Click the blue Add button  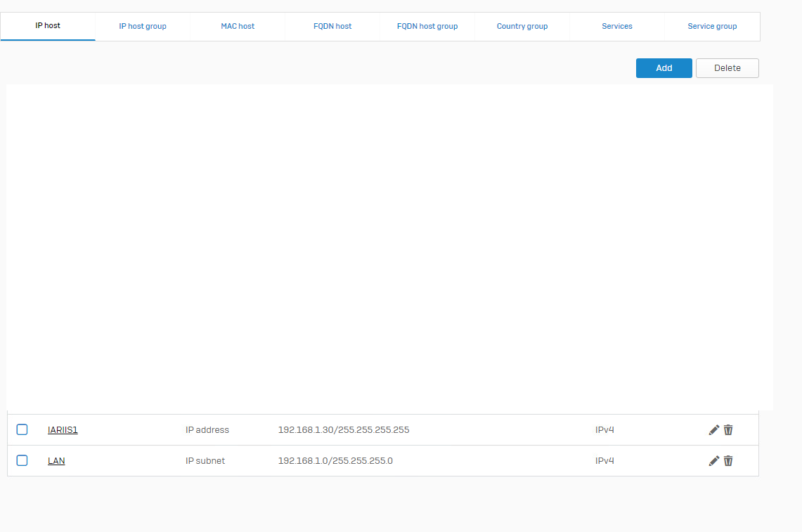(x=664, y=68)
